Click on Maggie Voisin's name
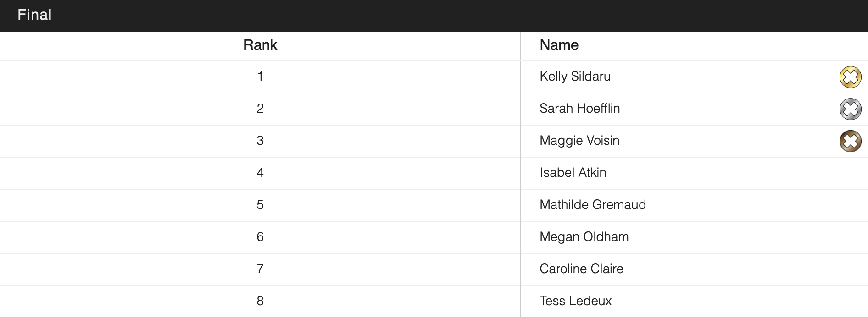 579,141
